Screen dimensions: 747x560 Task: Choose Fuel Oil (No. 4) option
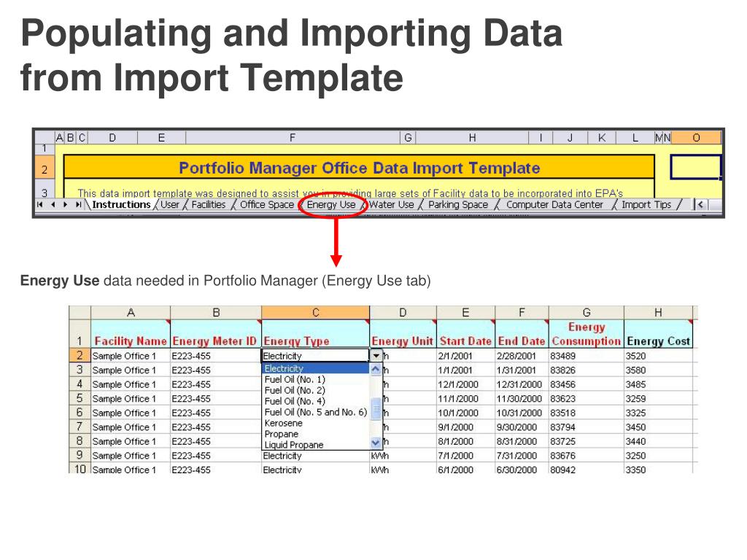[x=315, y=402]
